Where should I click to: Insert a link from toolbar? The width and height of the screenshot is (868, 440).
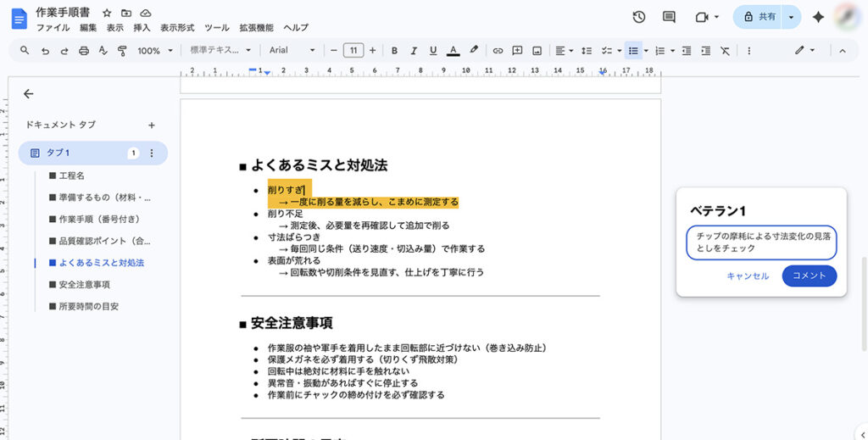(x=498, y=50)
